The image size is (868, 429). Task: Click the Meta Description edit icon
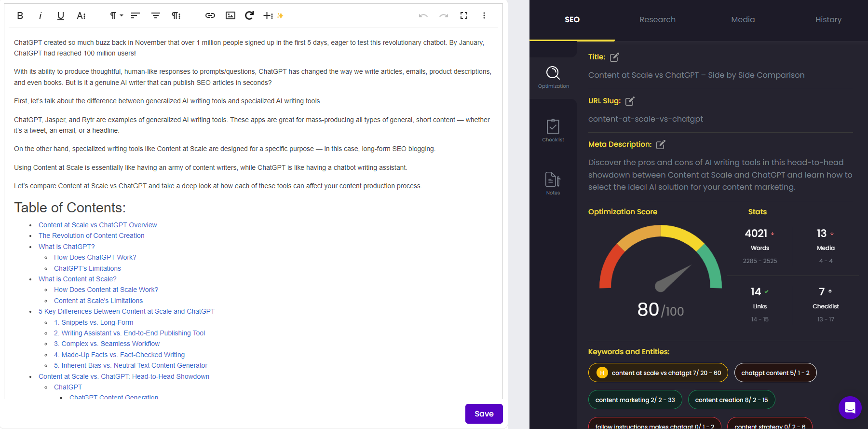click(x=661, y=145)
